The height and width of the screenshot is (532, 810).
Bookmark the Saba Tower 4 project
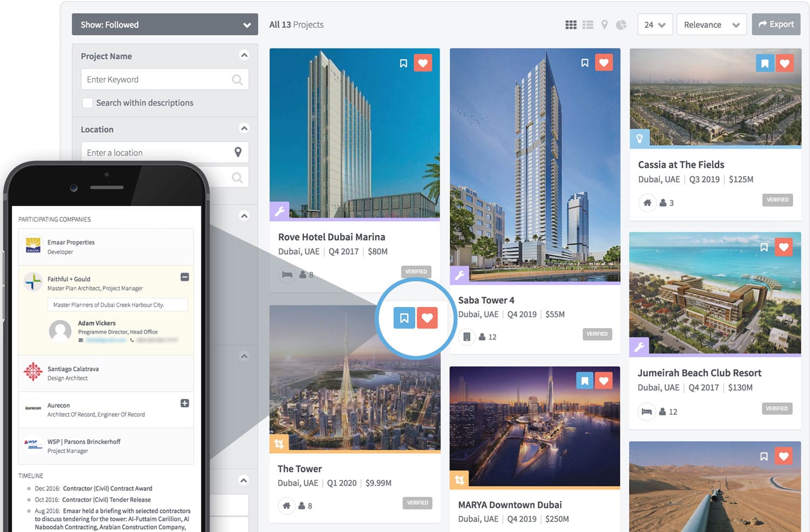point(584,63)
